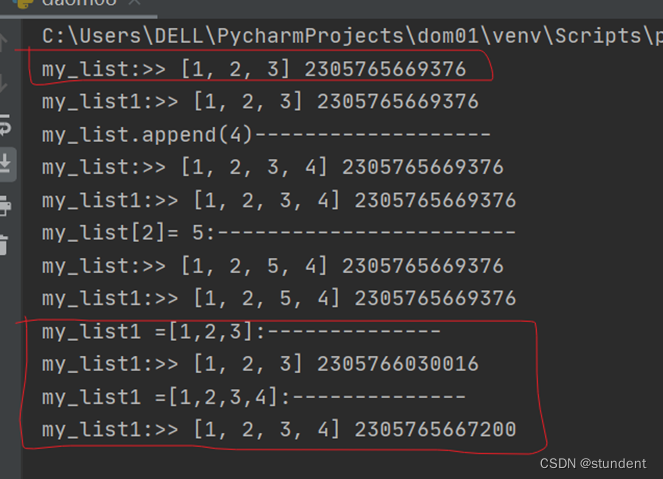Click the up-the-stack-trace arrow icon
The width and height of the screenshot is (663, 479).
coord(3,42)
